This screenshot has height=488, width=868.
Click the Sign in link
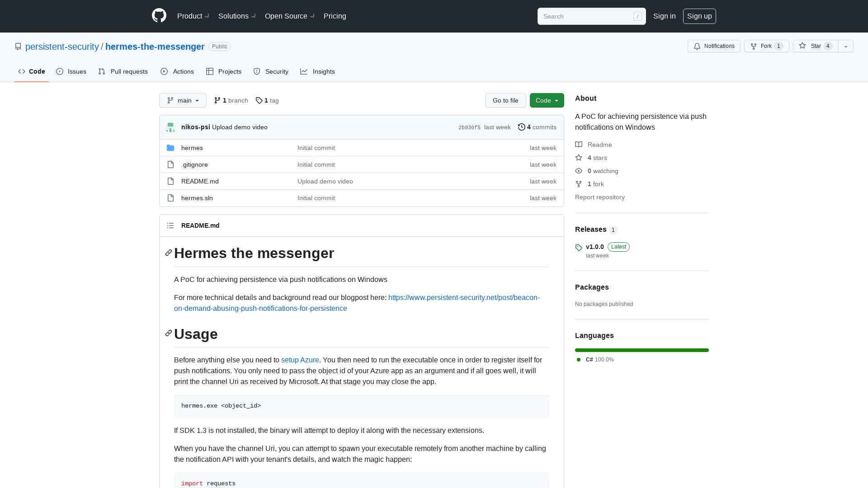(x=665, y=16)
